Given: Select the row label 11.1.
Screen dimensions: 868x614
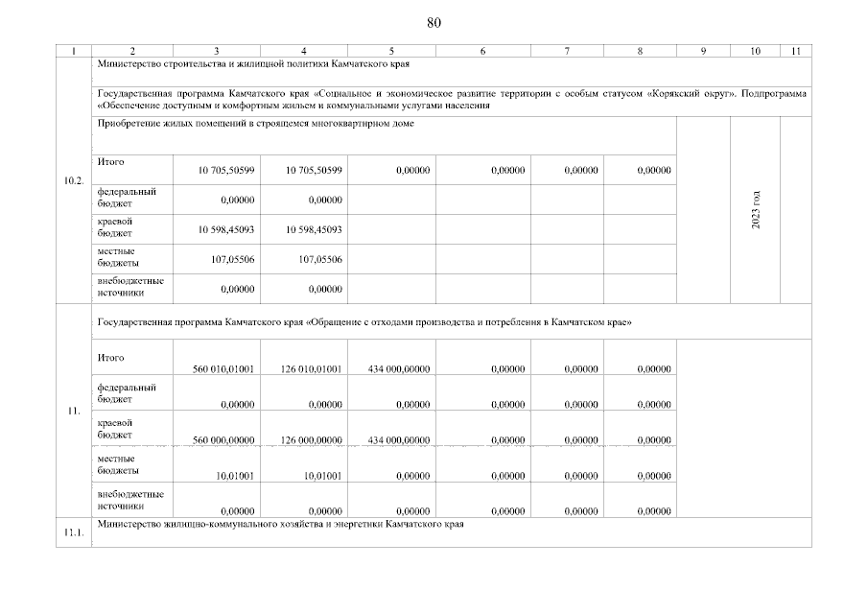Looking at the screenshot, I should (74, 532).
